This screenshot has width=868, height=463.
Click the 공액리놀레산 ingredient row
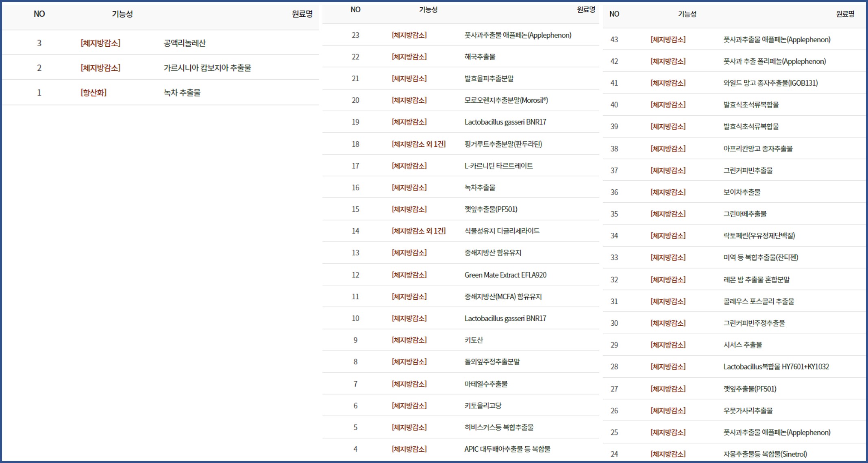click(x=185, y=43)
